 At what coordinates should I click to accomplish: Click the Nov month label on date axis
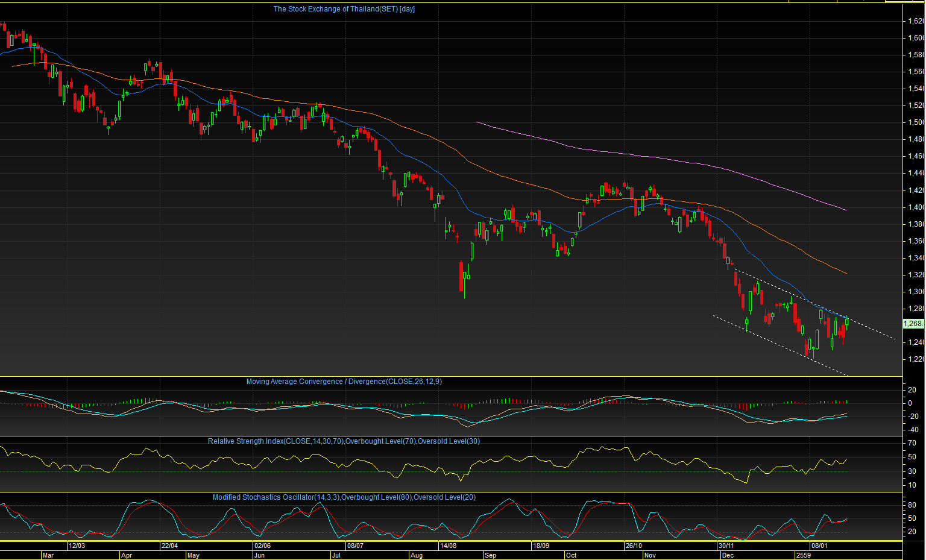tap(650, 555)
